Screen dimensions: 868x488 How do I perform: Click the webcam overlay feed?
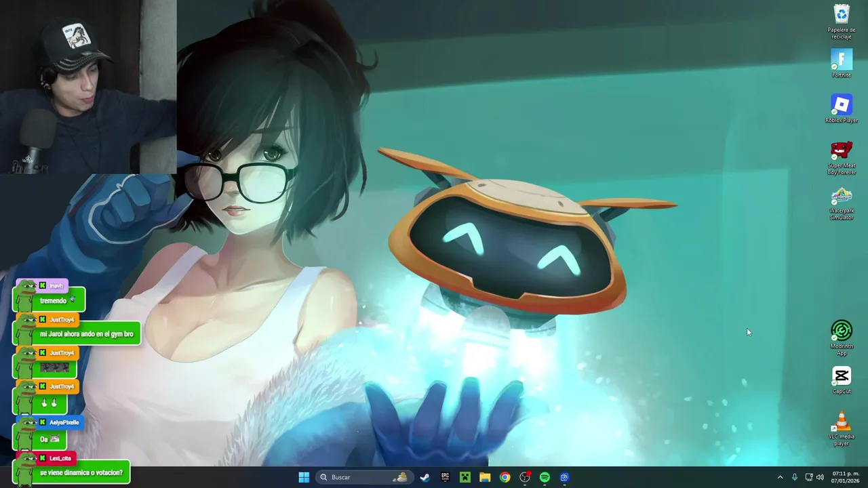pyautogui.click(x=88, y=87)
